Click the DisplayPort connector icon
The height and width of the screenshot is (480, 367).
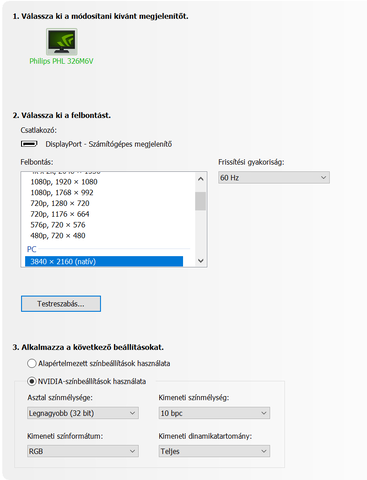[x=29, y=144]
